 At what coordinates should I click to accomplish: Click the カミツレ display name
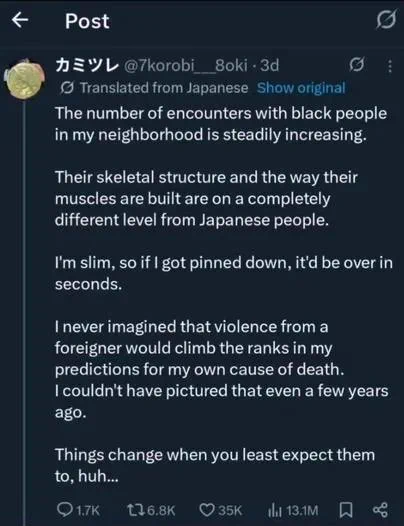tap(87, 65)
